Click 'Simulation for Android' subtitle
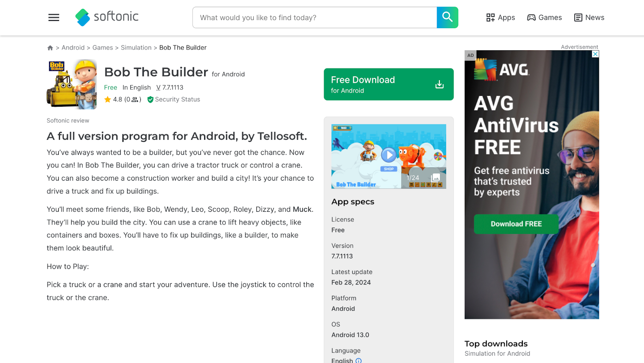Image resolution: width=644 pixels, height=363 pixels. 497,353
